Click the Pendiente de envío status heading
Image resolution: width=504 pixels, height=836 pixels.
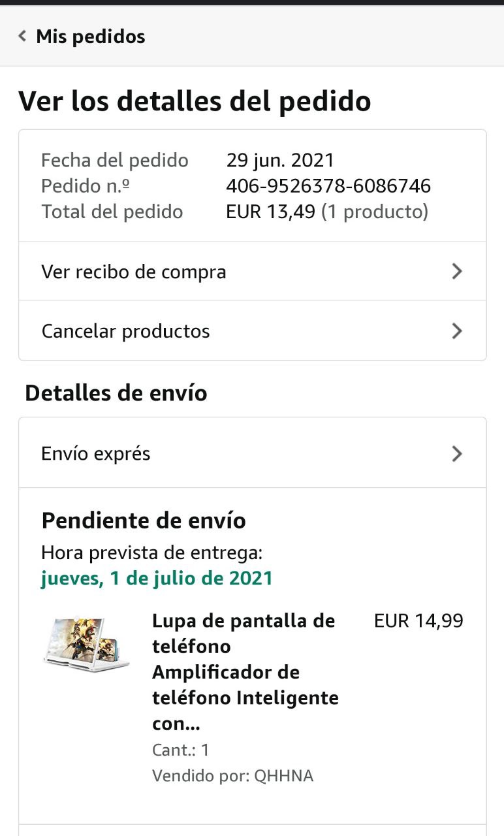[144, 521]
